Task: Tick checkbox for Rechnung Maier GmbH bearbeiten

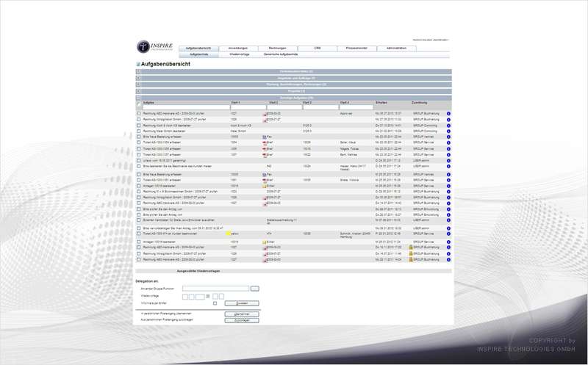Action: tap(139, 131)
